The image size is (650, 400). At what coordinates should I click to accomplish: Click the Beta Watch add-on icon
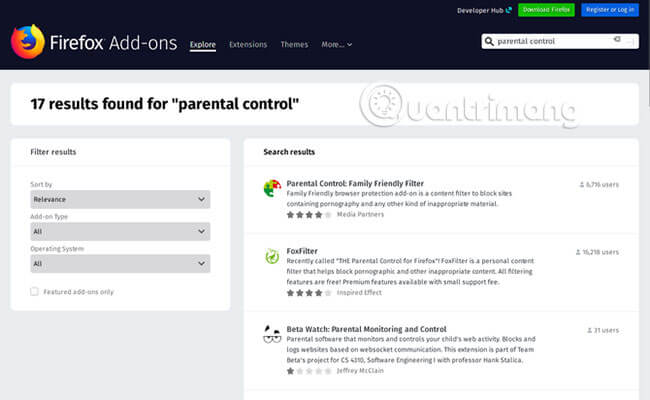pos(271,334)
